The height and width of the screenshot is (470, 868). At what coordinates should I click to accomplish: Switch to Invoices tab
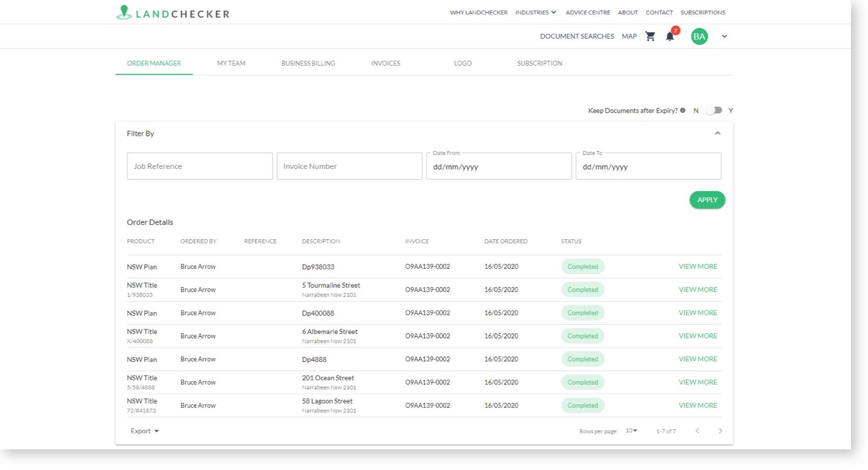[x=385, y=63]
